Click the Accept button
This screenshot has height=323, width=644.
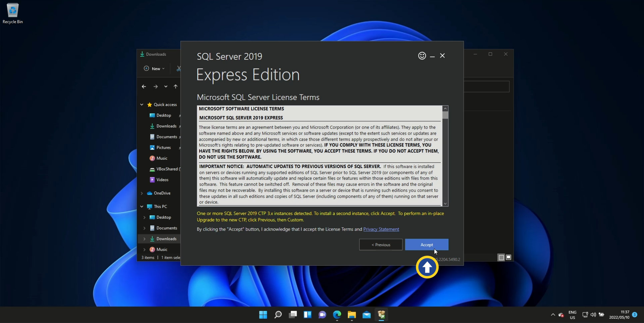click(x=426, y=244)
